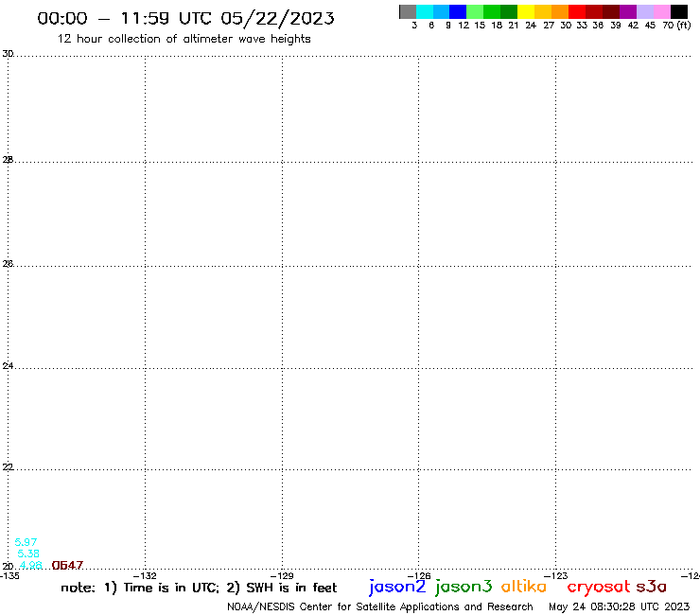Click the dark red timestamp 0647

coord(67,566)
